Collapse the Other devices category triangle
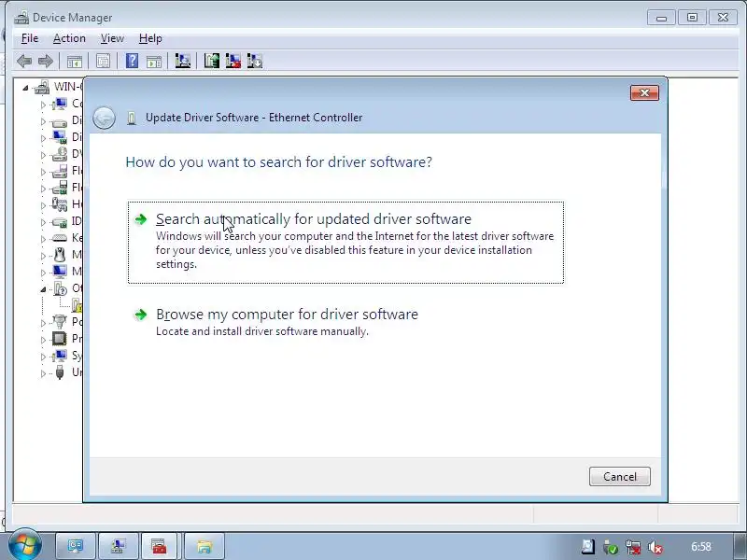Screen dimensions: 747x560 (43, 289)
